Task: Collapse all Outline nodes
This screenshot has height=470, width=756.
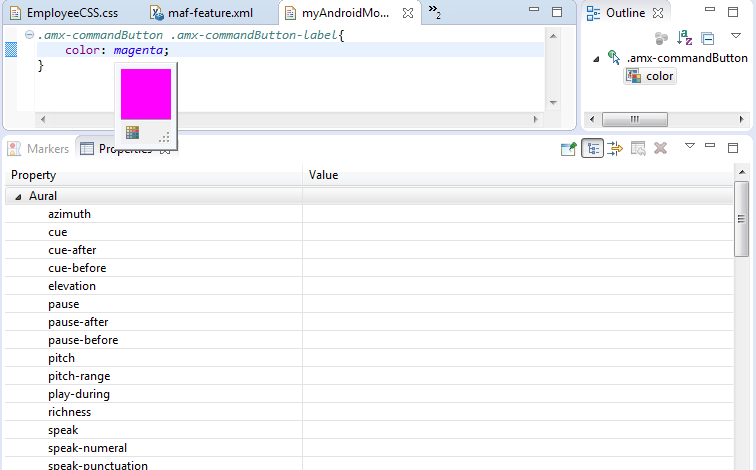Action: point(708,38)
